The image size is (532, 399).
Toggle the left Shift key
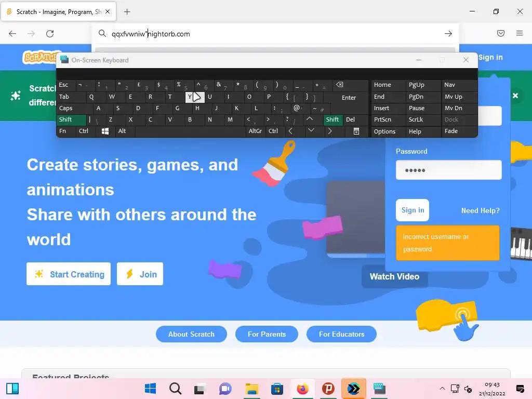pyautogui.click(x=72, y=119)
